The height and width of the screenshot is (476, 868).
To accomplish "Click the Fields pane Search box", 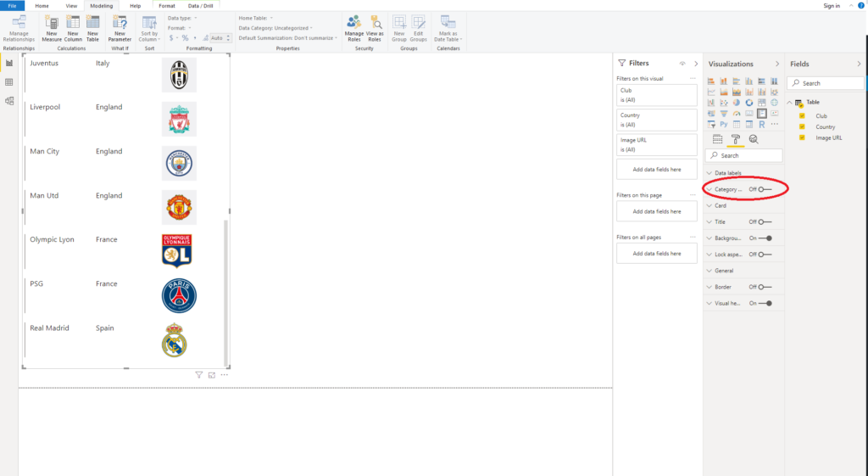I will (x=826, y=83).
